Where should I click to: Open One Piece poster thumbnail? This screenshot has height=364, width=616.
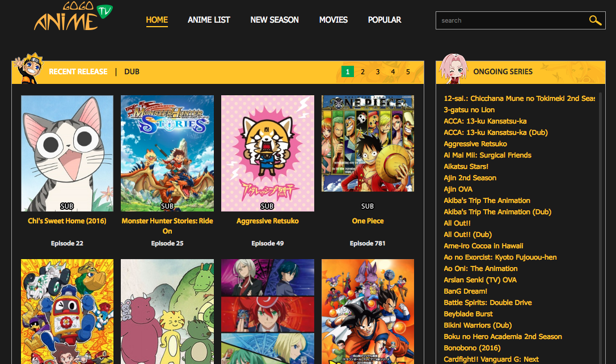(x=368, y=143)
